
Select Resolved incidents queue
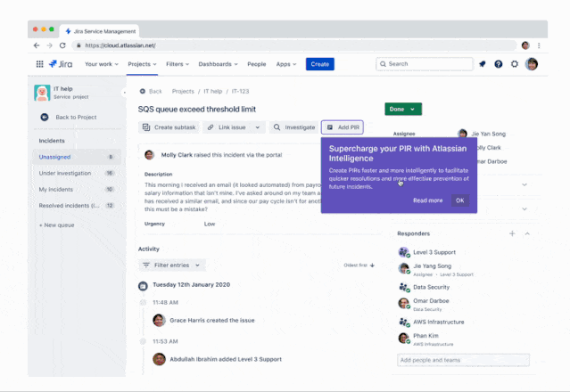(x=77, y=206)
